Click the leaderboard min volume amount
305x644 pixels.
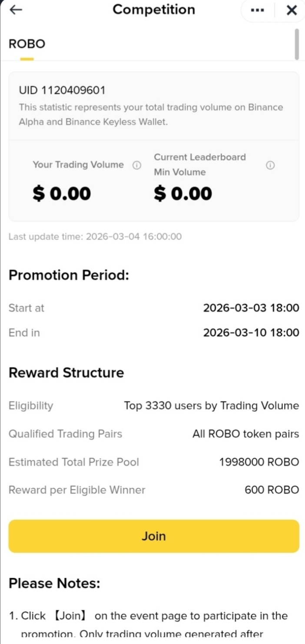[183, 194]
